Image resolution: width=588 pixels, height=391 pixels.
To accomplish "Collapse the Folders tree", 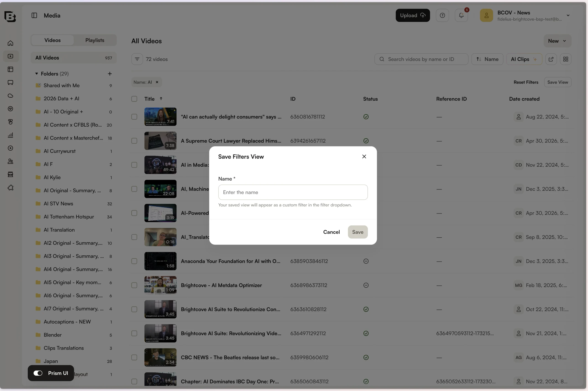I will point(36,73).
